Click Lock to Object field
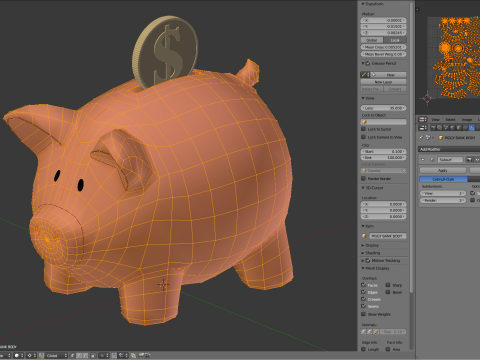This screenshot has height=360, width=480. click(383, 122)
